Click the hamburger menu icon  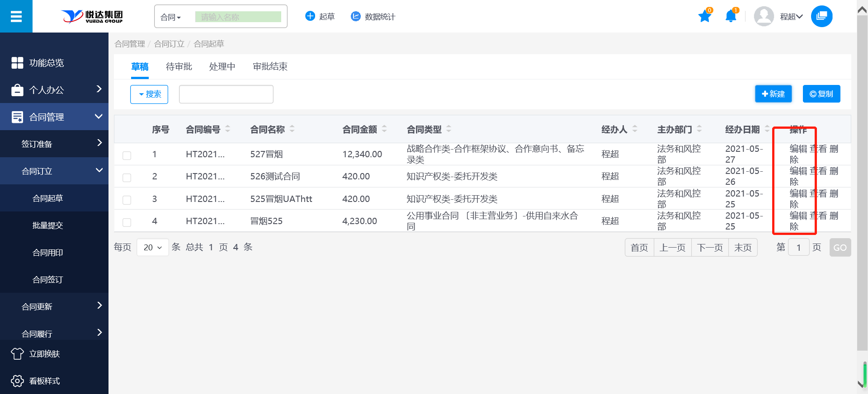tap(16, 17)
